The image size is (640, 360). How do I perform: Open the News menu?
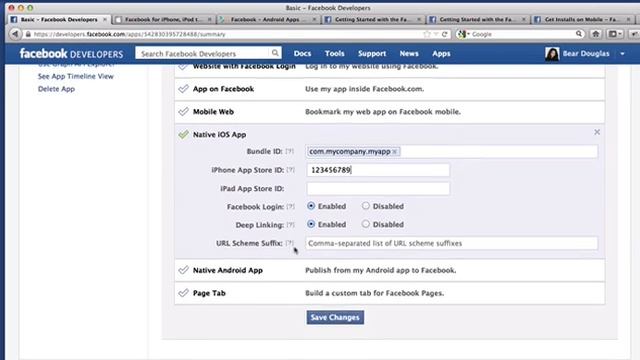409,53
